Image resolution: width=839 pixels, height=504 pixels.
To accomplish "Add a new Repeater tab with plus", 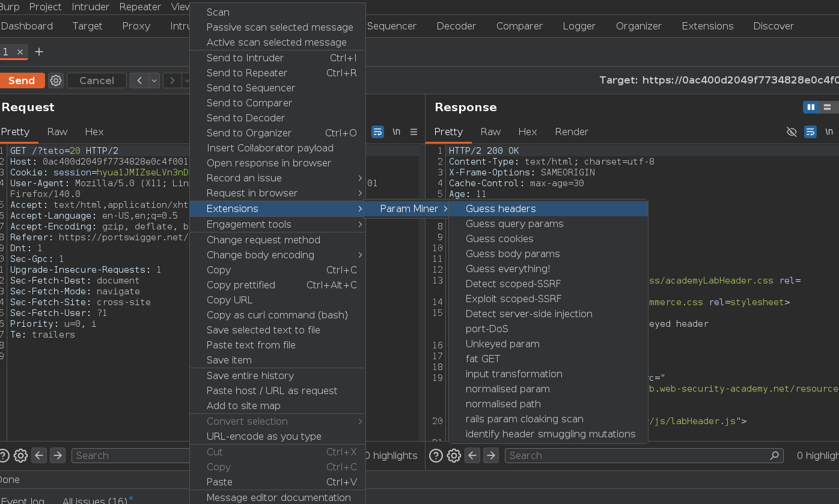I will (39, 52).
